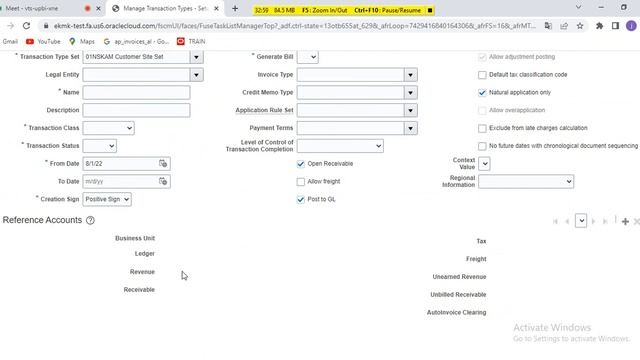The height and width of the screenshot is (360, 640).
Task: Expand Payment Terms dropdown
Action: 410,128
